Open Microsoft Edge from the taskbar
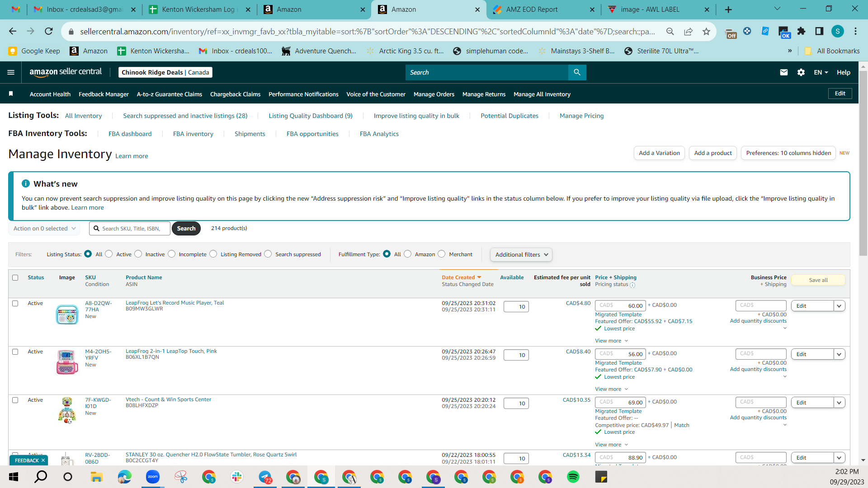This screenshot has width=868, height=488. (x=124, y=477)
